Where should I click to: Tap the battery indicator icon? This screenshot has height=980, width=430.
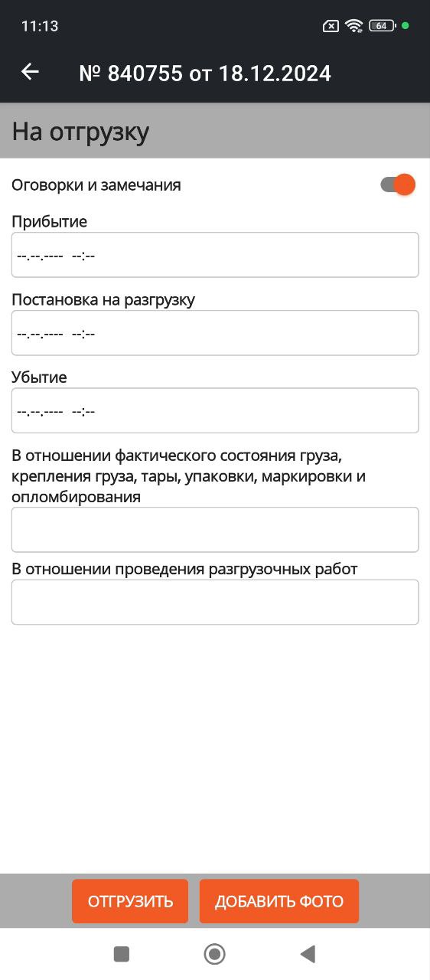(x=382, y=26)
